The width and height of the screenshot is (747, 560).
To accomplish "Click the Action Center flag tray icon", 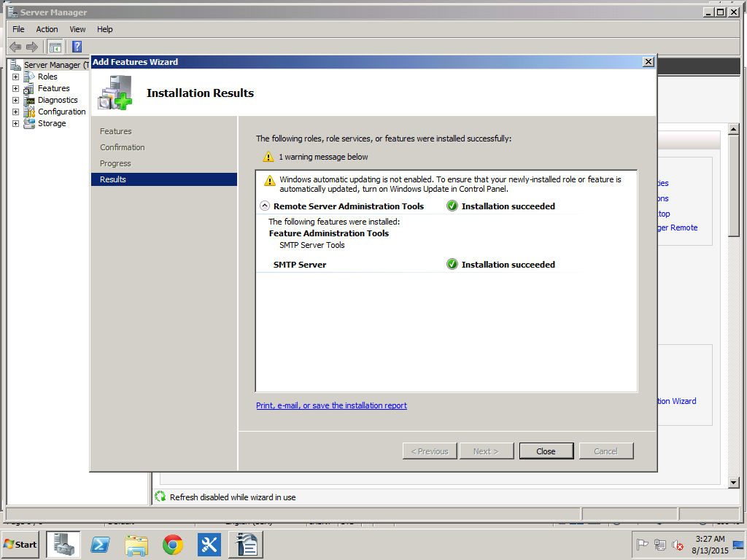I will [642, 544].
